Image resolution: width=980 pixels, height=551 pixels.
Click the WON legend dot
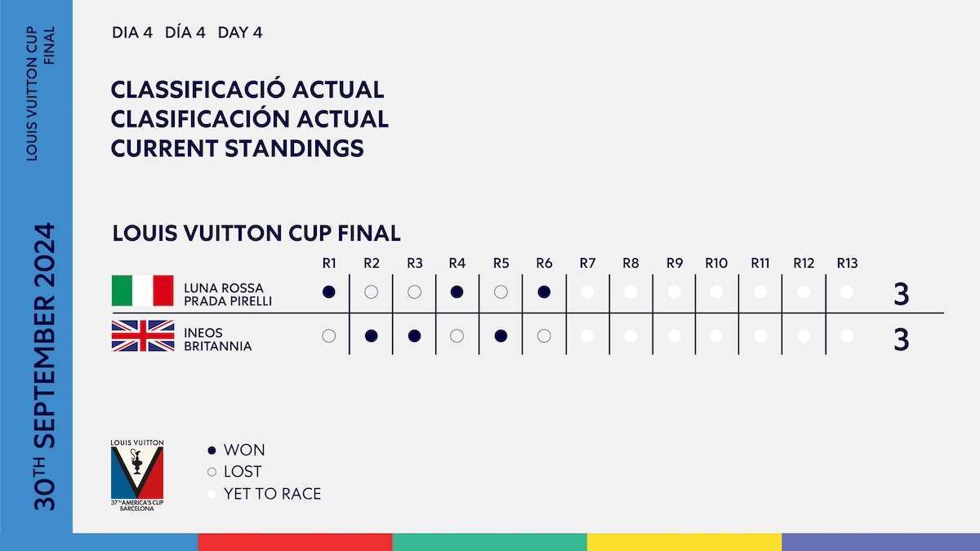212,451
